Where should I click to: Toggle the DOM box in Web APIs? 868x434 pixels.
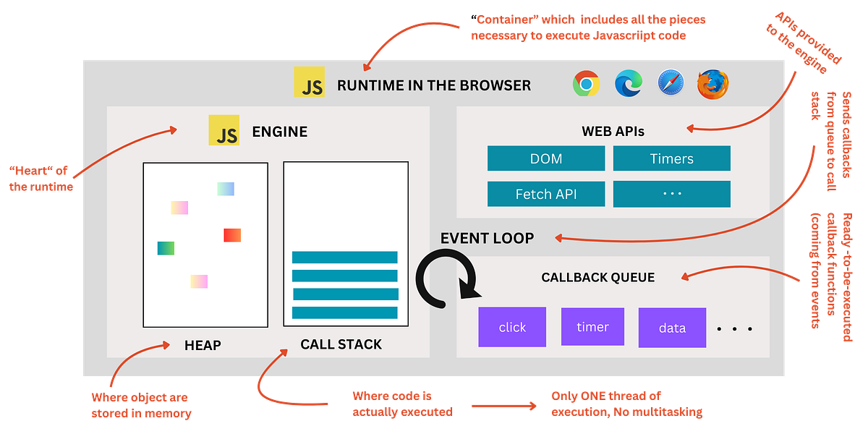[546, 158]
